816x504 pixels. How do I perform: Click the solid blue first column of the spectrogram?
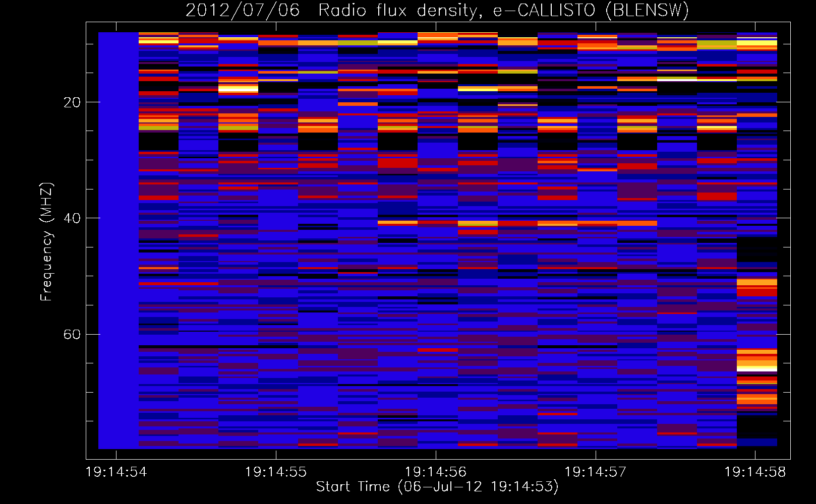[119, 240]
